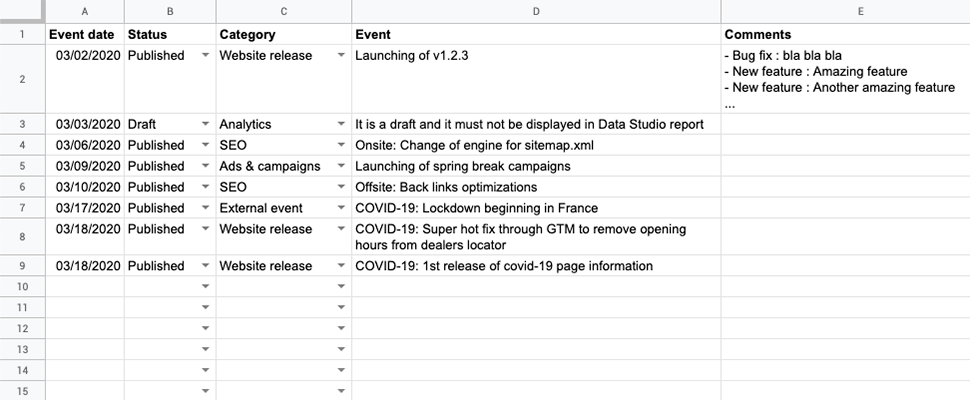Select the Draft status cell text
This screenshot has height=400, width=970.
tap(142, 124)
